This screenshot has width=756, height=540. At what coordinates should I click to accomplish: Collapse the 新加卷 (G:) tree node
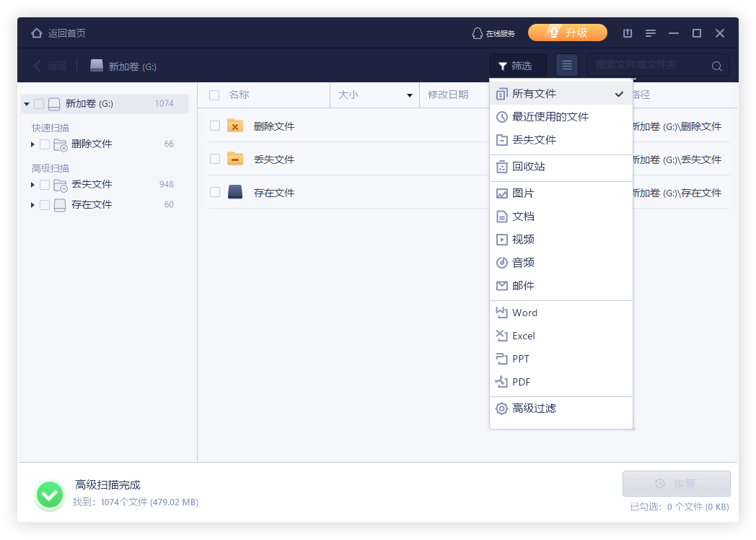click(26, 103)
